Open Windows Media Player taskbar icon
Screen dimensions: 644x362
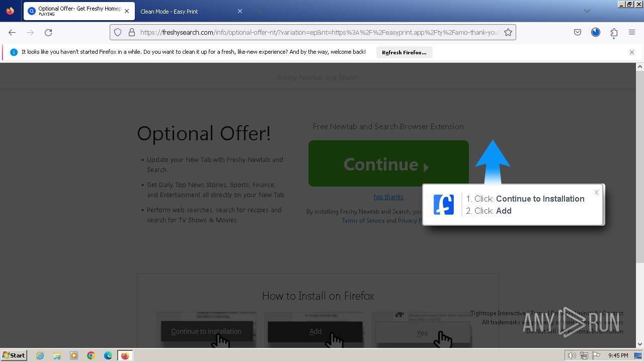(74, 355)
